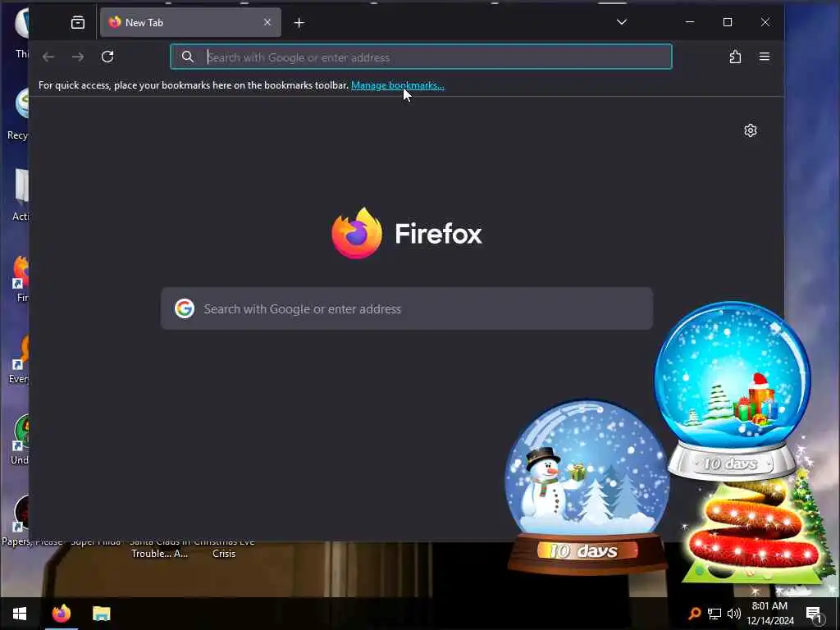Open notification center icon
This screenshot has height=630, width=840.
(815, 614)
